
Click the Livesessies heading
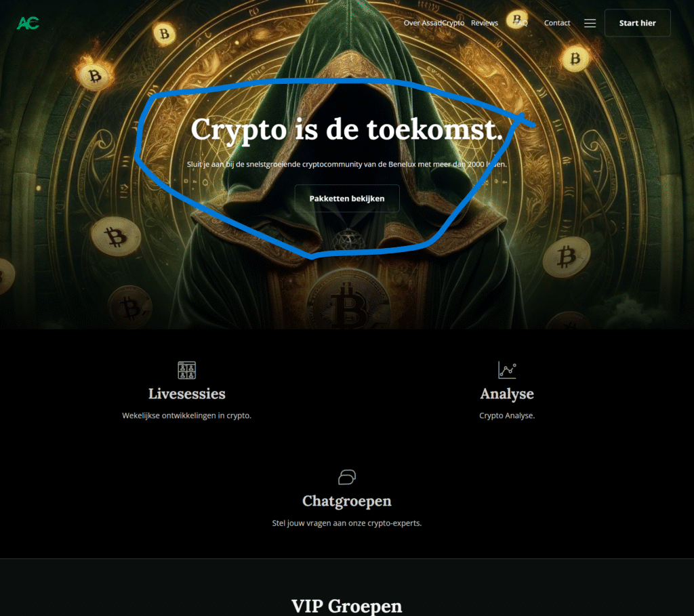click(187, 394)
